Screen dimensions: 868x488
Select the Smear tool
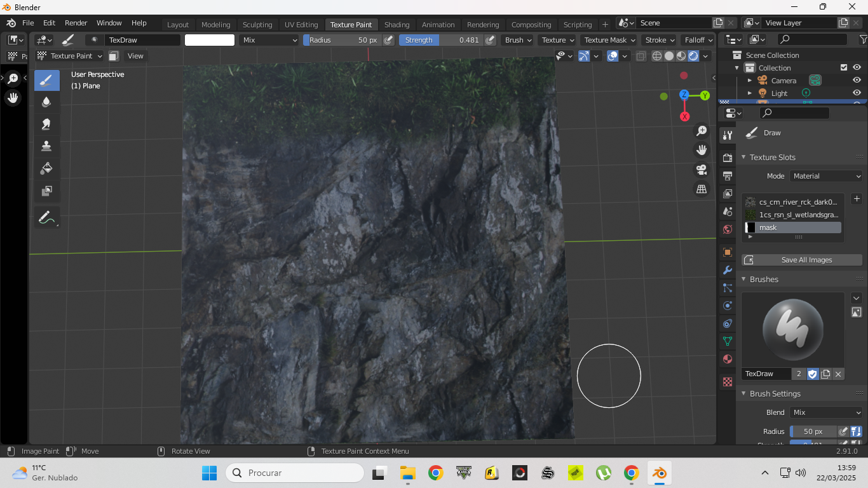[46, 124]
